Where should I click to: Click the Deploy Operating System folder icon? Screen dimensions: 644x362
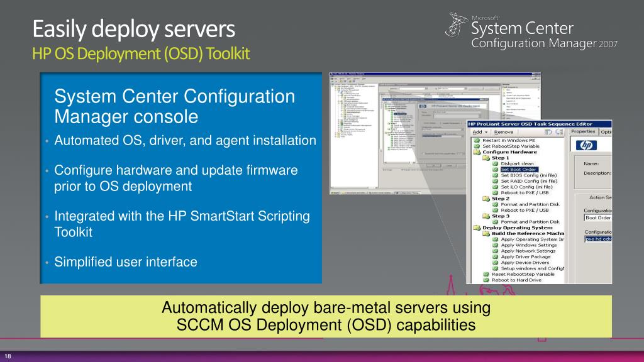477,228
